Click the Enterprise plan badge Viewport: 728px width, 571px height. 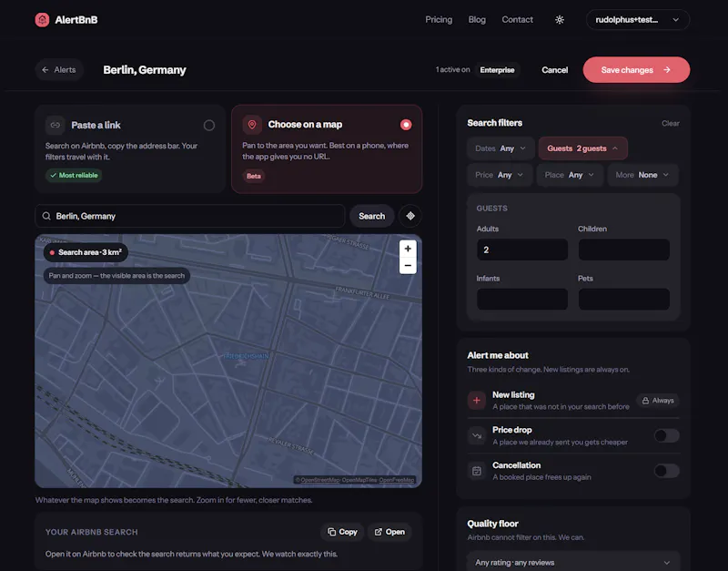(497, 70)
